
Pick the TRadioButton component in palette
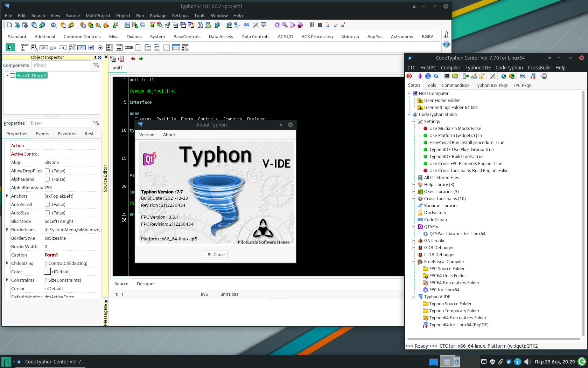100,47
